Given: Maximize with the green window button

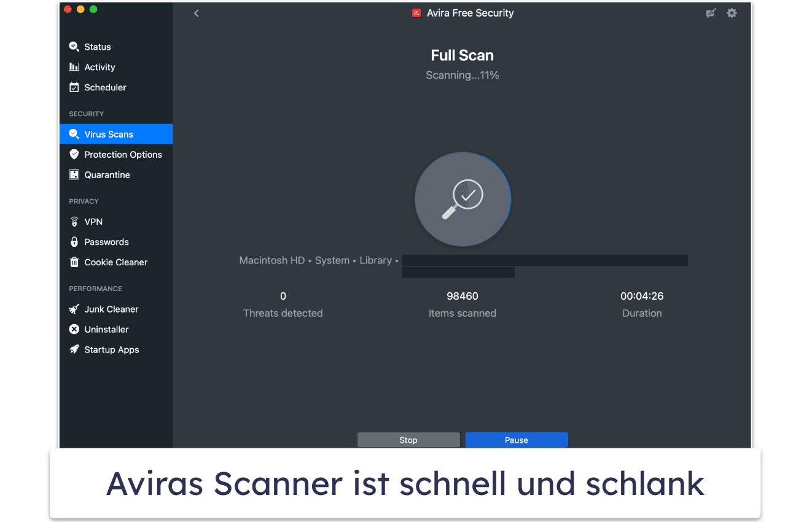Looking at the screenshot, I should pos(93,9).
